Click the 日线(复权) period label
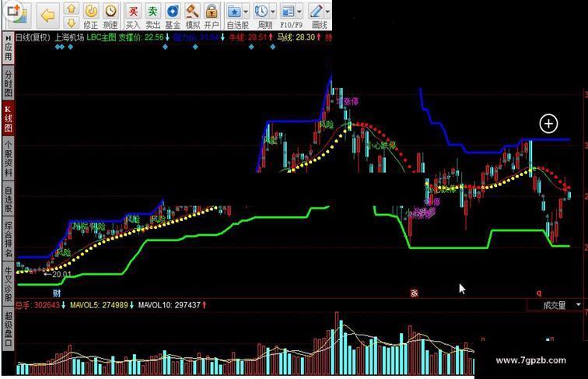Viewport: 588px width, 379px height. (33, 37)
